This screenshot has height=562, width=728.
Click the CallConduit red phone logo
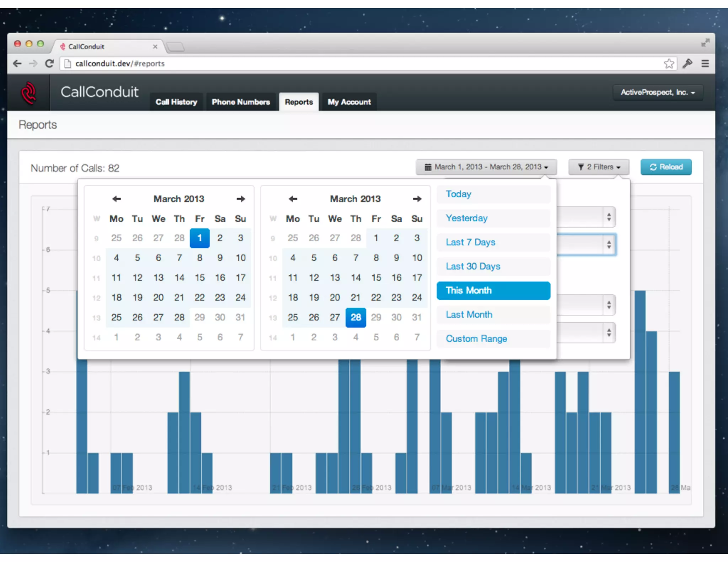(28, 93)
